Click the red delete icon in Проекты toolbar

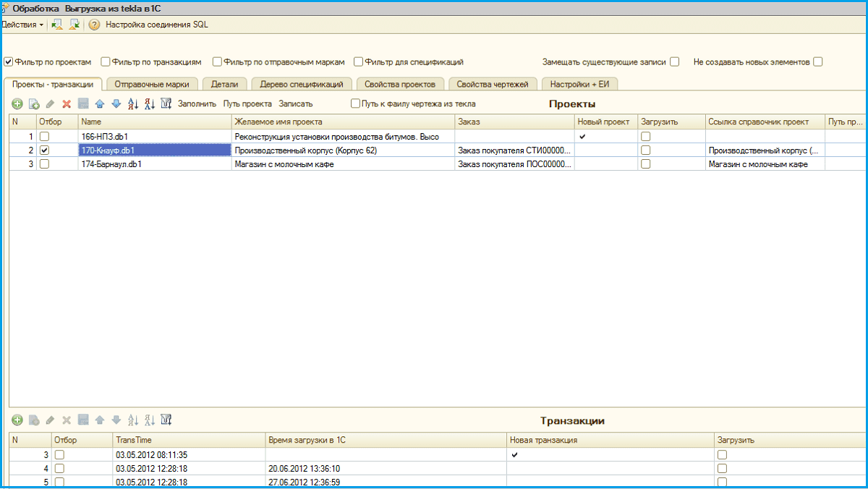67,104
